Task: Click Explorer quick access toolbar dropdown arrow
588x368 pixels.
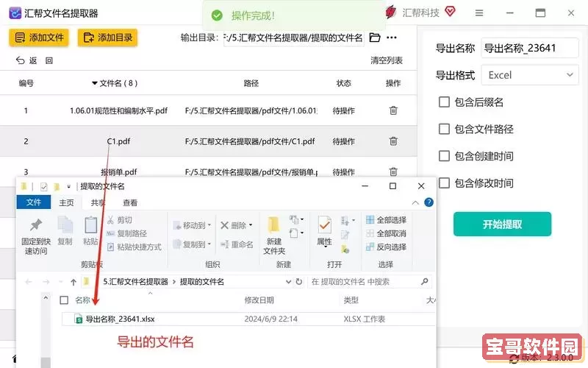Action: pyautogui.click(x=68, y=186)
